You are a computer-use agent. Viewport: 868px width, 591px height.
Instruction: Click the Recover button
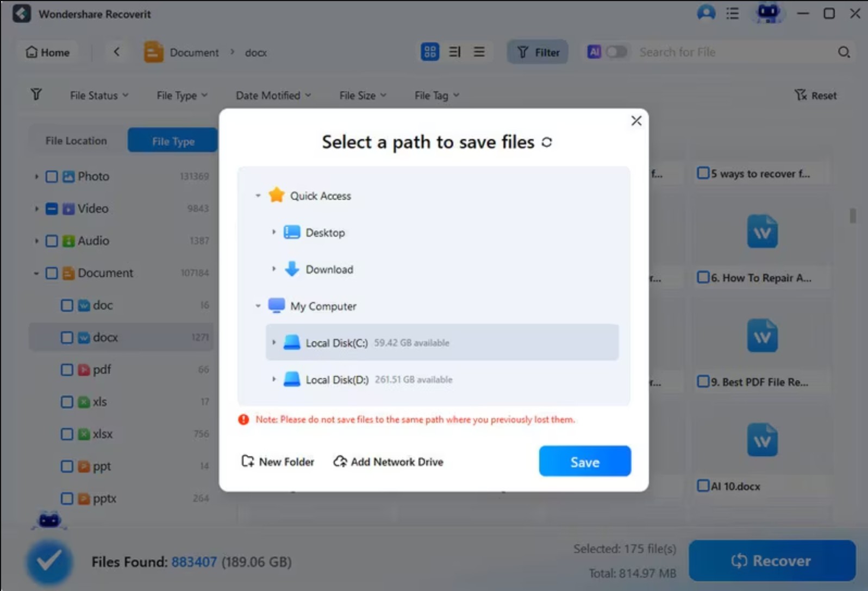[772, 561]
